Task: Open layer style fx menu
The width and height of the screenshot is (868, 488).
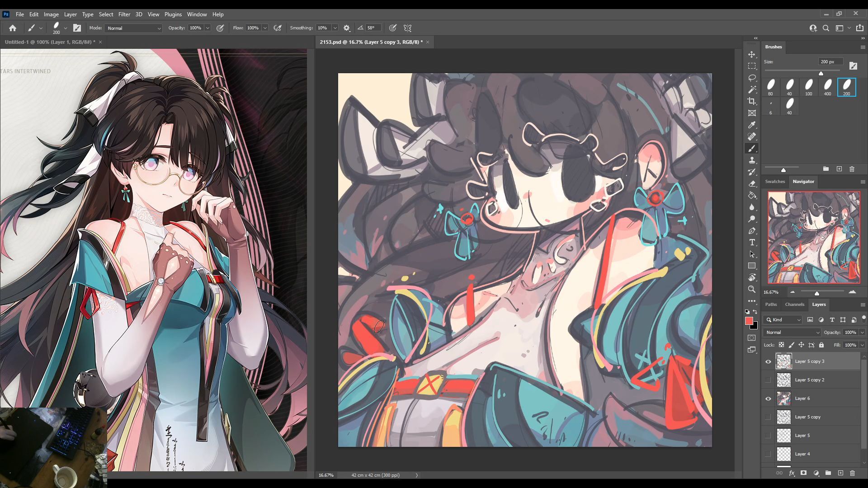Action: pyautogui.click(x=792, y=473)
